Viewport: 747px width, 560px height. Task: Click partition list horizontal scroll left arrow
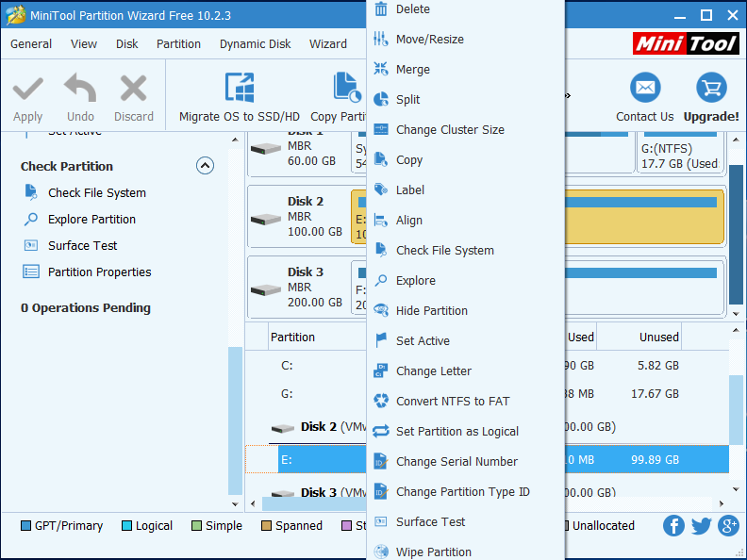coord(253,503)
